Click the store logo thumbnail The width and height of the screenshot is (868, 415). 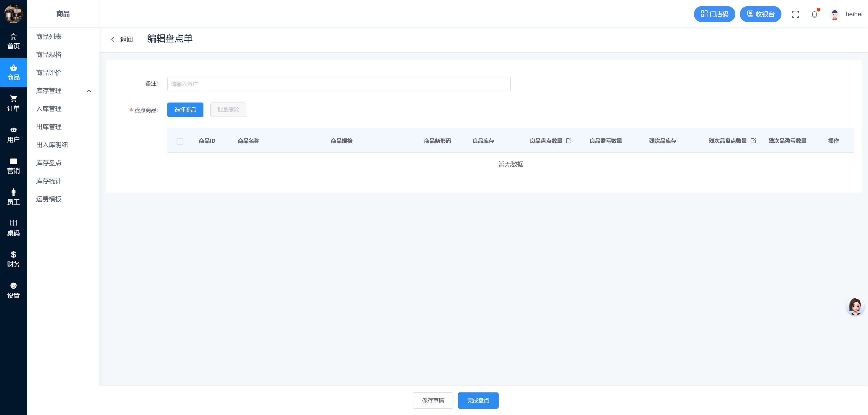(x=14, y=14)
